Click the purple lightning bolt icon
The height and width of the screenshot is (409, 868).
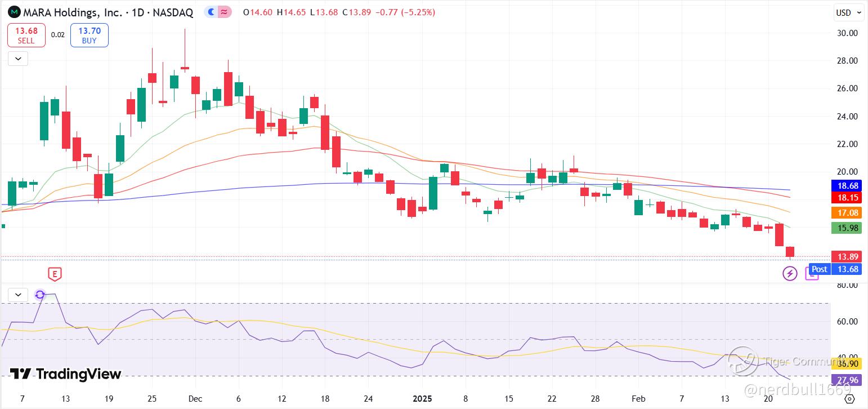pyautogui.click(x=790, y=274)
